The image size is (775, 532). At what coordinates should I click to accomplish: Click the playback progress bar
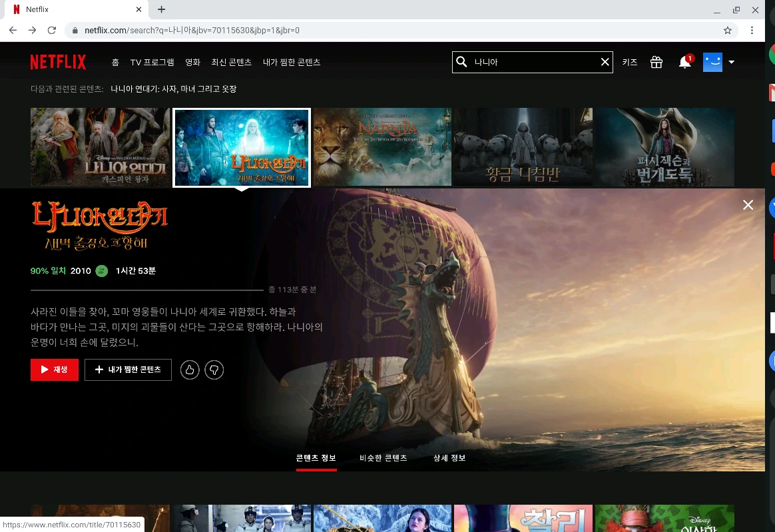146,290
